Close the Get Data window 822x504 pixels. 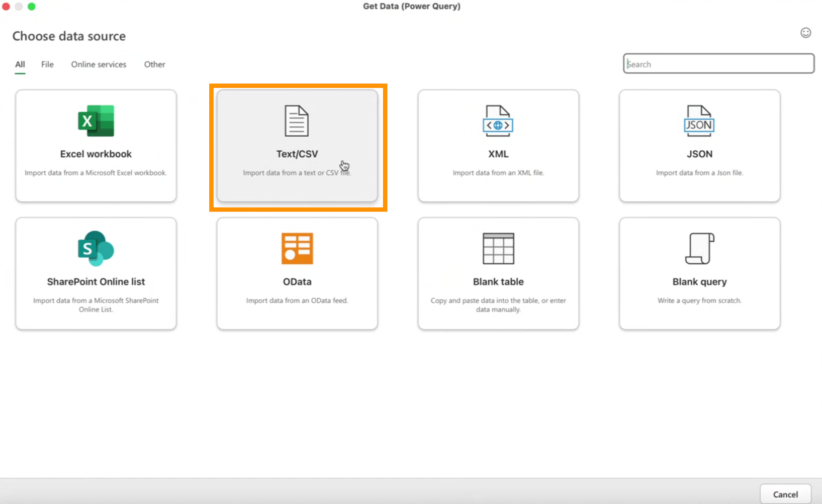click(6, 7)
